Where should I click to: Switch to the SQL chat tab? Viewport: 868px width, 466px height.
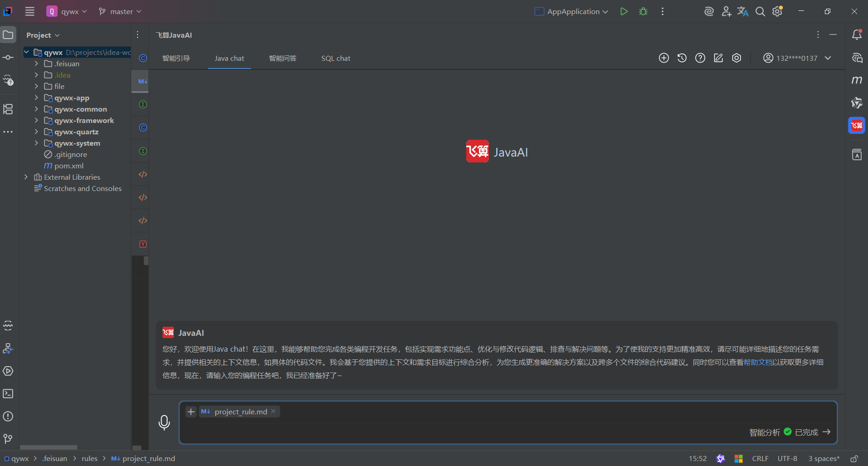pyautogui.click(x=336, y=58)
